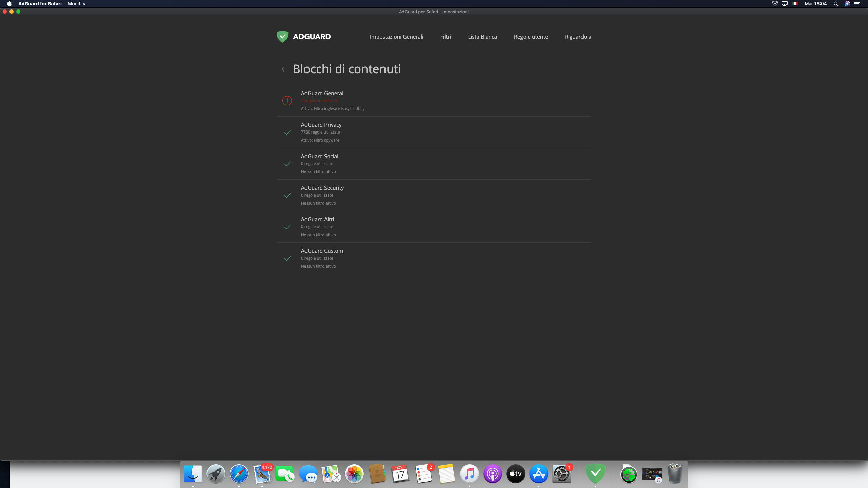Viewport: 868px width, 488px height.
Task: Switch to the Filtri tab
Action: click(x=446, y=37)
